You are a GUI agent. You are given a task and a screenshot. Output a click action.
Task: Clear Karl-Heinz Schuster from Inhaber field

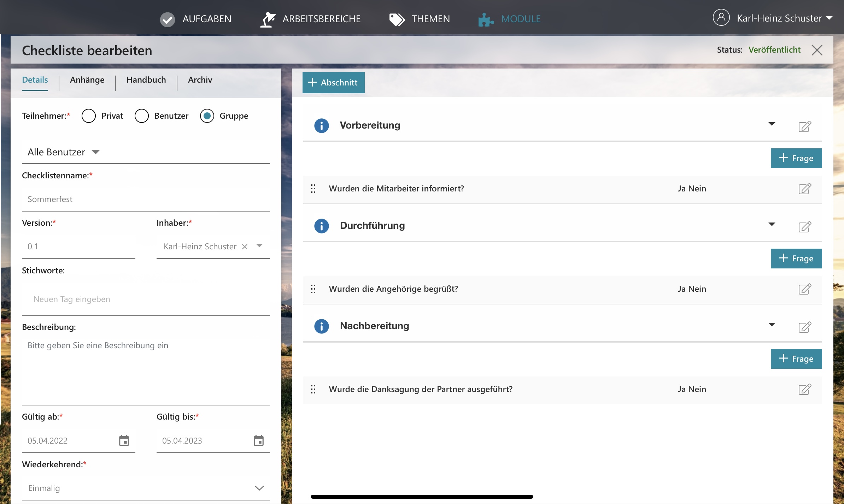(245, 247)
